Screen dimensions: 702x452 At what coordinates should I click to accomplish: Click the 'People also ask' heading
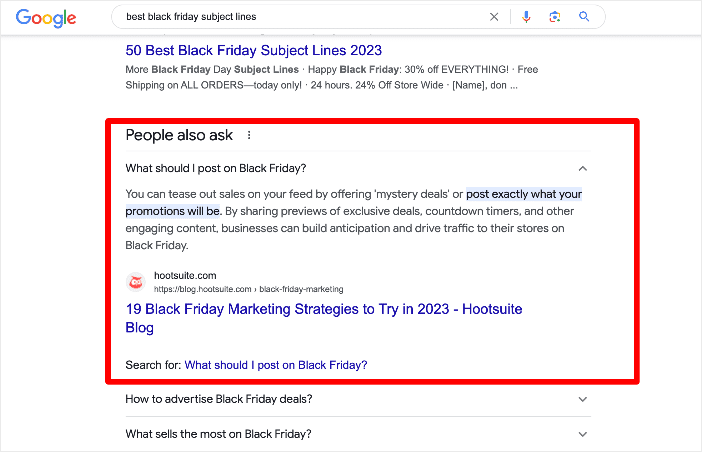pyautogui.click(x=179, y=135)
